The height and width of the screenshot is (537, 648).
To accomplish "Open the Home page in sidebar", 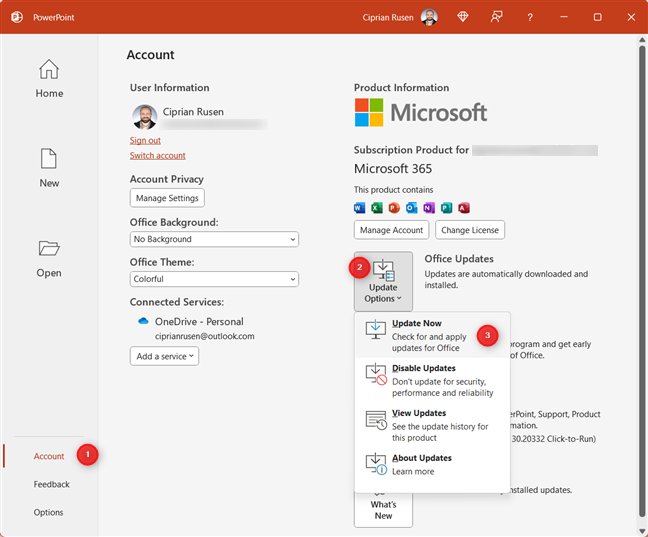I will (49, 78).
